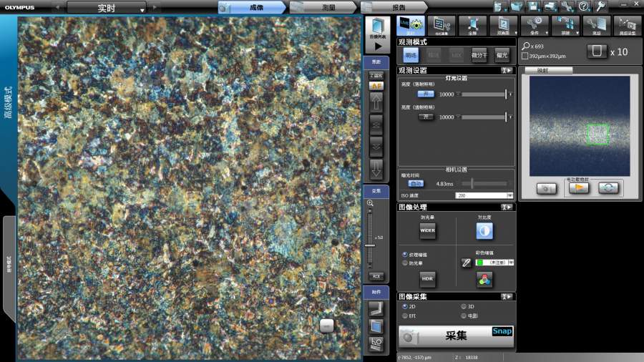Image resolution: width=644 pixels, height=362 pixels.
Task: Click the key icon in the top bar
Action: tap(600, 6)
